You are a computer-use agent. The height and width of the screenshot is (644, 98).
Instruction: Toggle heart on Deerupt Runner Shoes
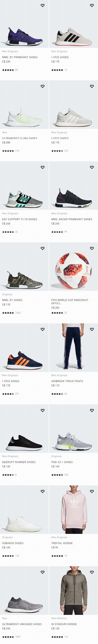tap(42, 410)
